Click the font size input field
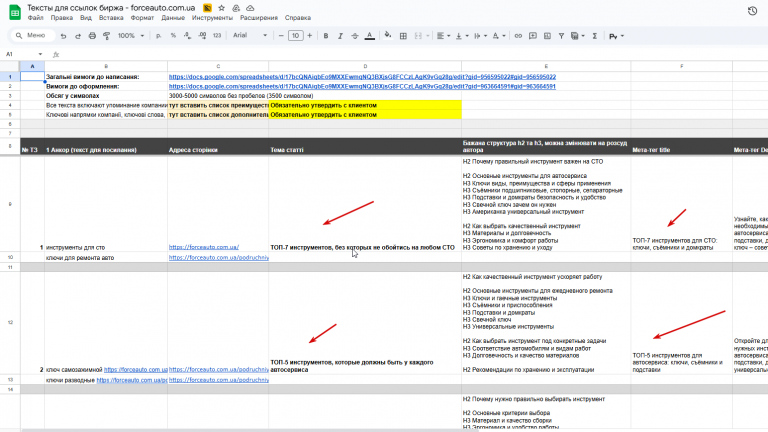This screenshot has width=768, height=432. (295, 36)
